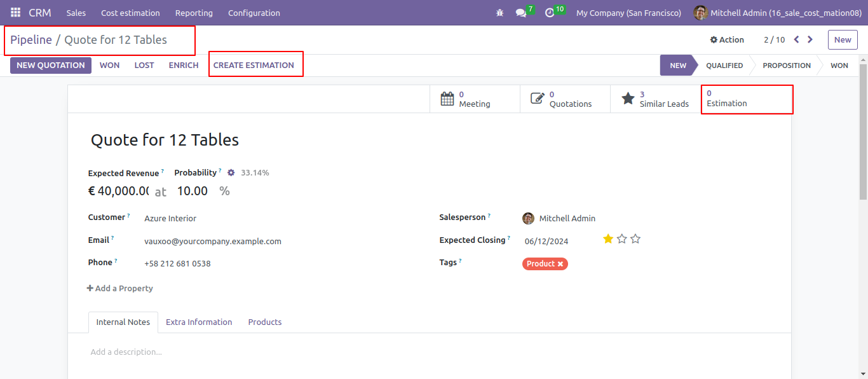Set priority to first star

(608, 238)
